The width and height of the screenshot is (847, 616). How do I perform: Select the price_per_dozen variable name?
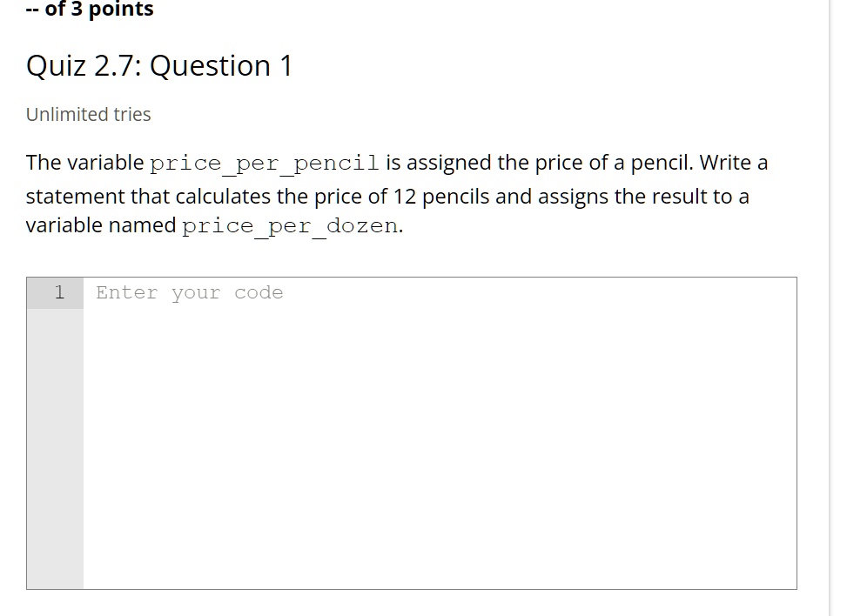click(288, 225)
